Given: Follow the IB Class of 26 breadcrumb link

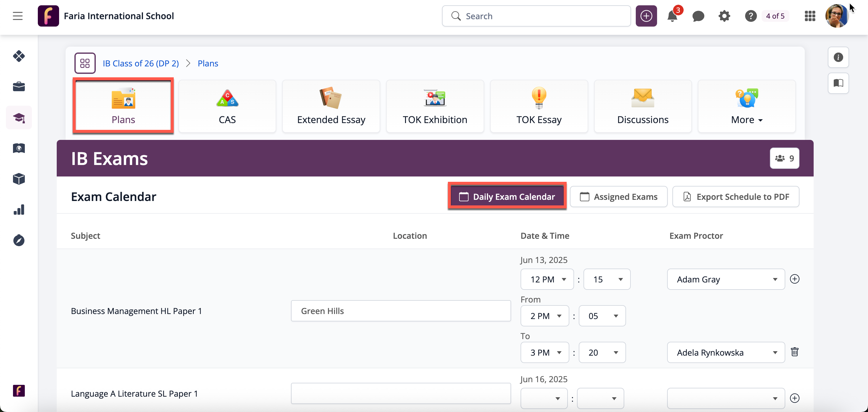Looking at the screenshot, I should [141, 63].
